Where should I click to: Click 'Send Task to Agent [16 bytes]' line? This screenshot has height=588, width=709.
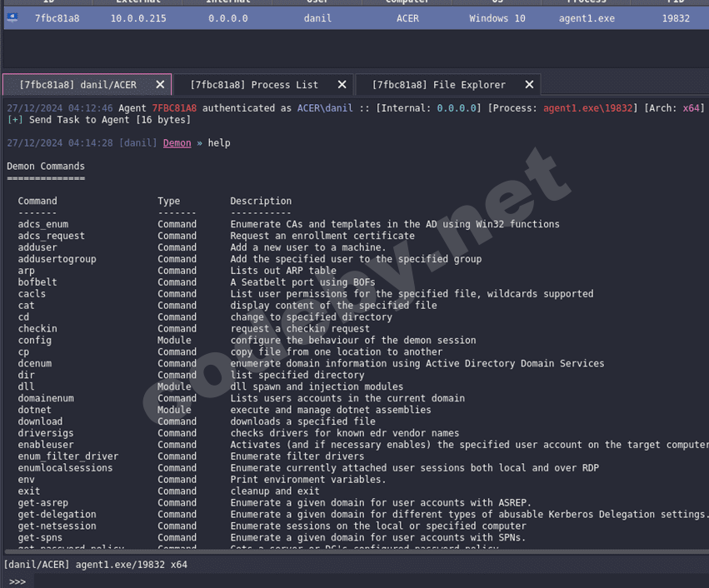tap(110, 120)
